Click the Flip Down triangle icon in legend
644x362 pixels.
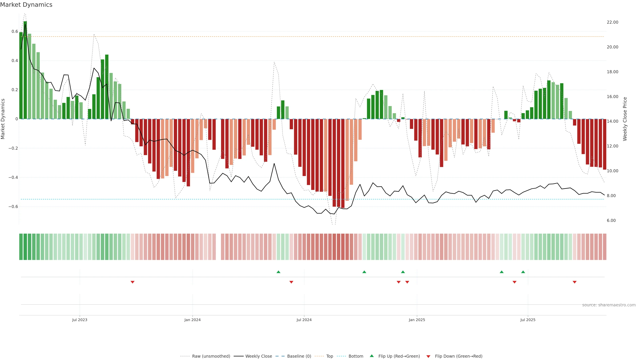tap(428, 356)
